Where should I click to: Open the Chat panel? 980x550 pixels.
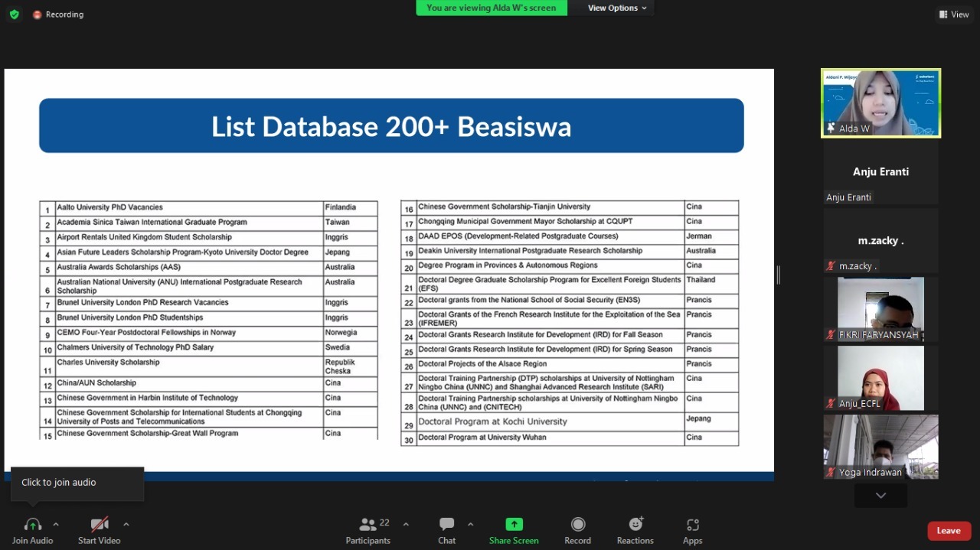click(447, 530)
